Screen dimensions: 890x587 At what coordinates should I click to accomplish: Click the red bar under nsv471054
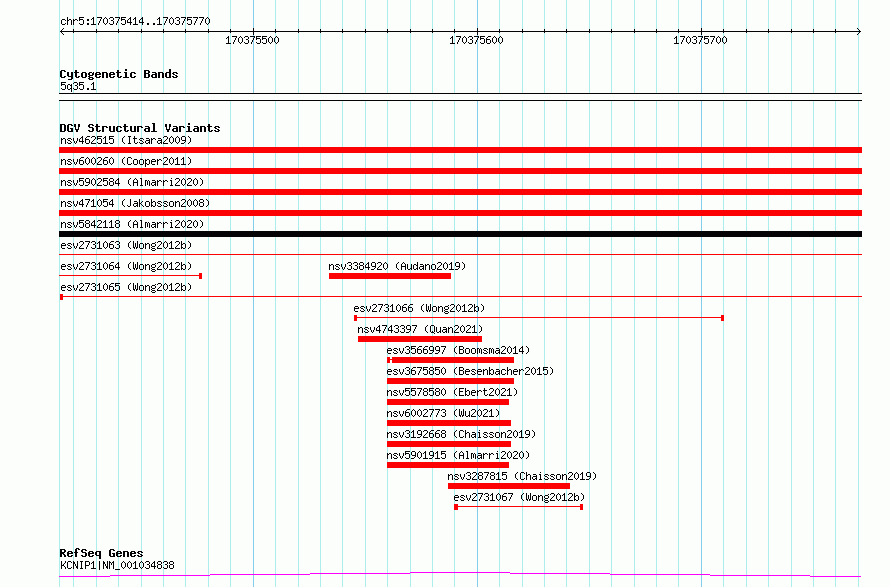pos(460,213)
